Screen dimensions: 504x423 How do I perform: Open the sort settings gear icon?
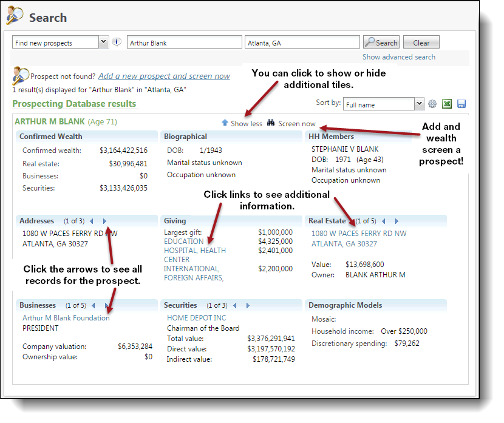(432, 104)
